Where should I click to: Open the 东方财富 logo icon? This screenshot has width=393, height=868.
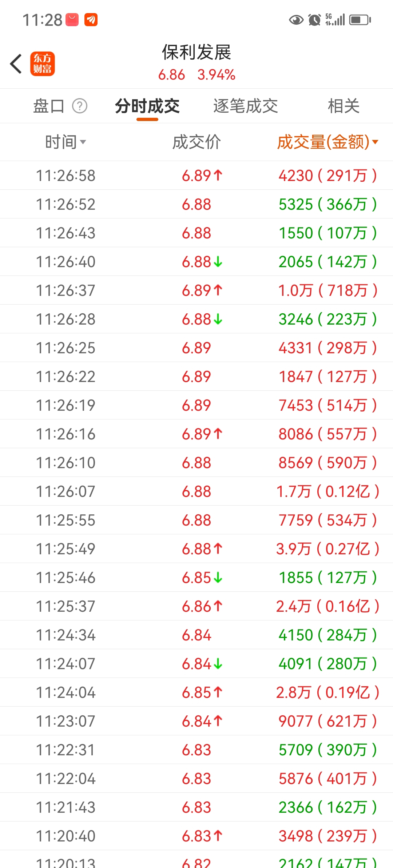(43, 64)
